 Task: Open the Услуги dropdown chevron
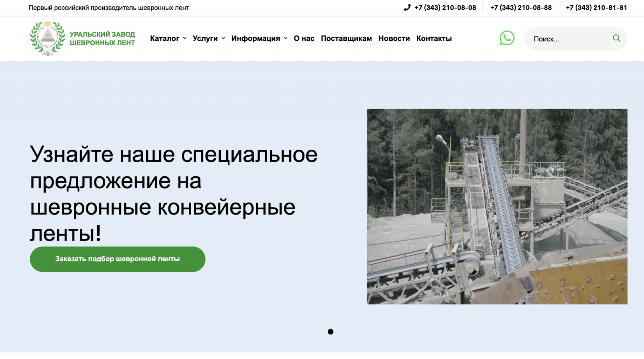(223, 38)
